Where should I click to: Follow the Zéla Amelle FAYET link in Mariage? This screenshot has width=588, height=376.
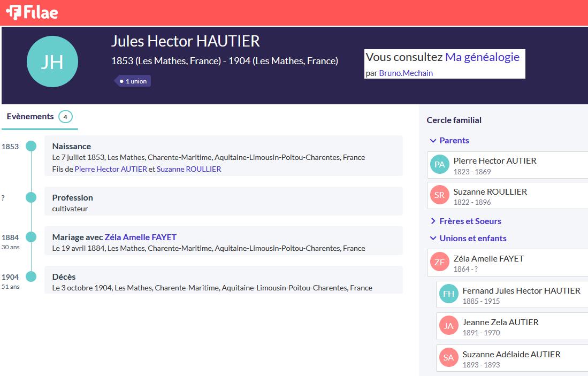[141, 237]
